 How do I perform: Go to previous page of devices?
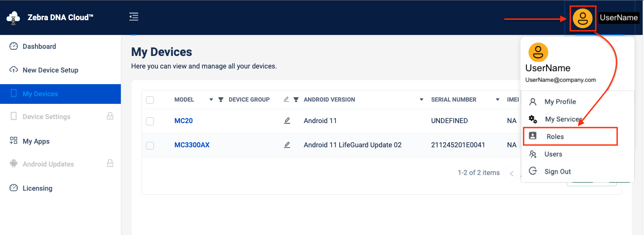click(x=512, y=173)
